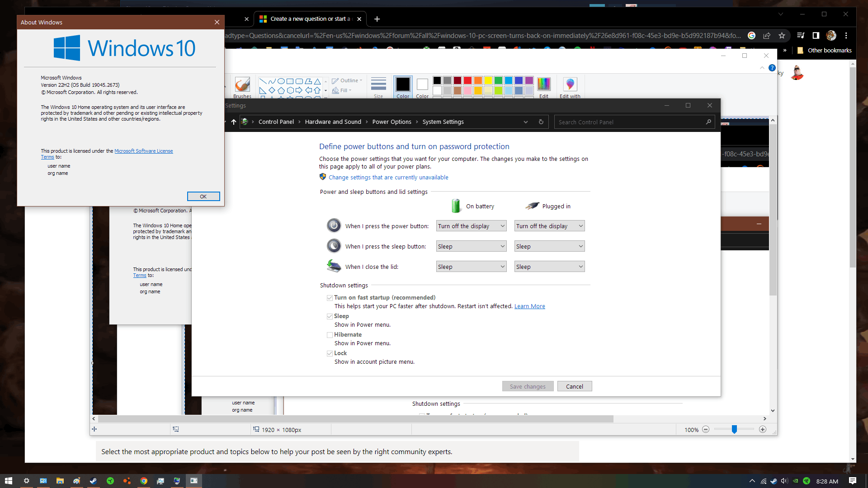Toggle the Hibernate checkbox
Screen dimensions: 868x488
[x=330, y=335]
